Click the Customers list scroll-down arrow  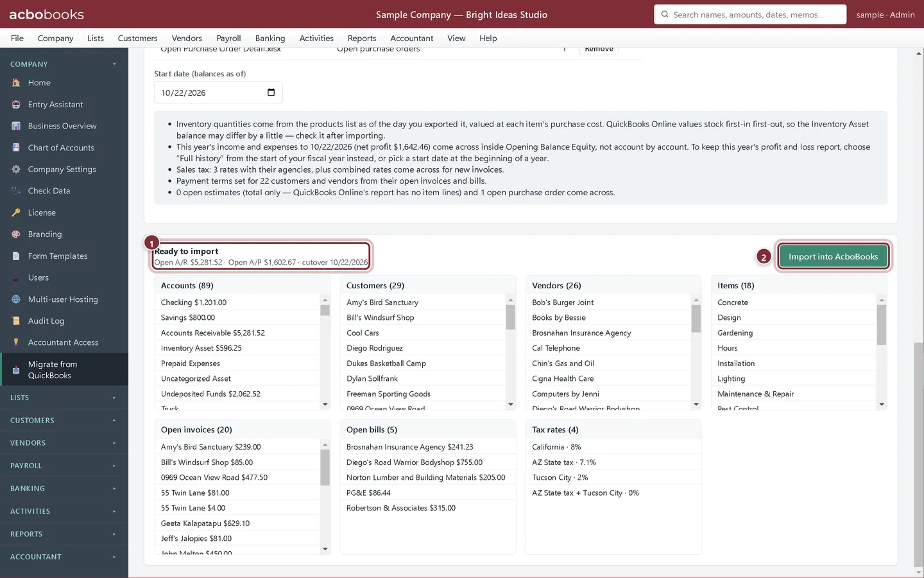[511, 405]
